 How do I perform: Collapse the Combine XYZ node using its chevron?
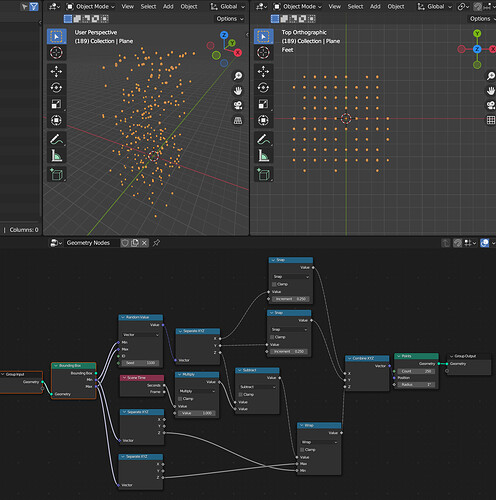click(349, 358)
